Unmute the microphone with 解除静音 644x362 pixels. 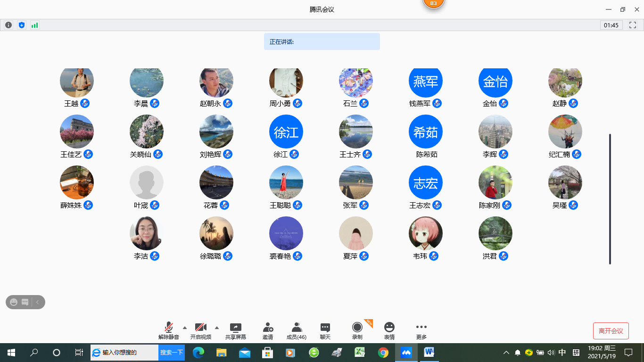[168, 331]
